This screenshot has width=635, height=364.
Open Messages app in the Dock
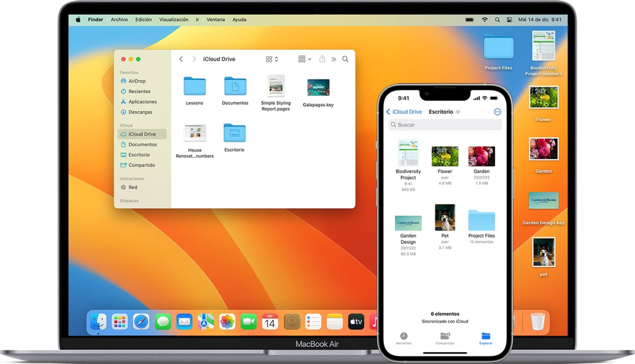click(x=163, y=322)
